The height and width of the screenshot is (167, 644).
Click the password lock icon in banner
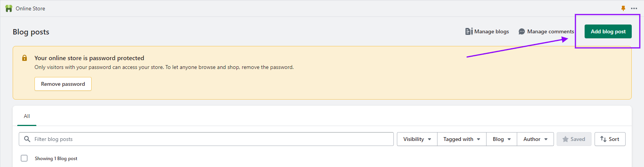click(x=25, y=58)
